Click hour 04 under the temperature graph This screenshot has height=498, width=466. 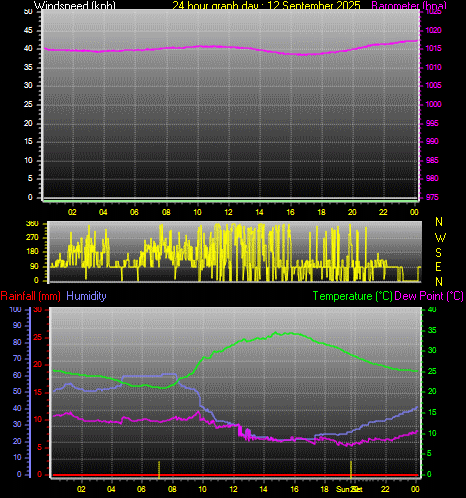111,489
